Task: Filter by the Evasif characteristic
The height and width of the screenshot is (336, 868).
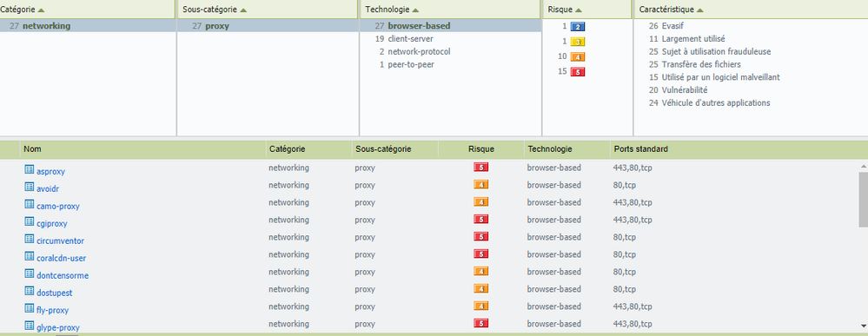Action: tap(673, 26)
